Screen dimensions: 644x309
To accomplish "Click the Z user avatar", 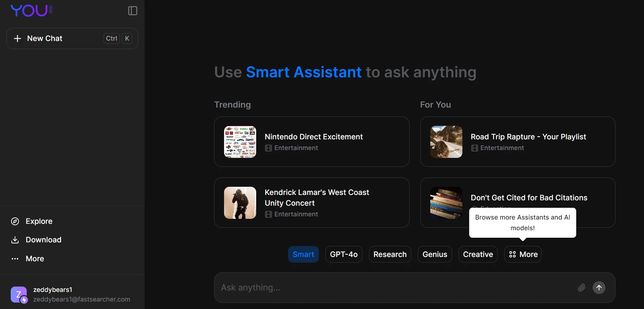I will point(19,295).
